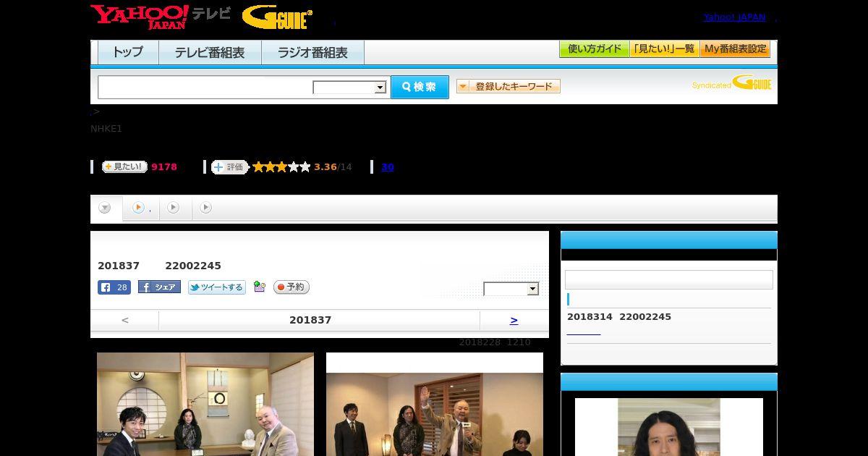The image size is (868, 456).
Task: Open the dropdown to the right of 予約
Action: [511, 289]
